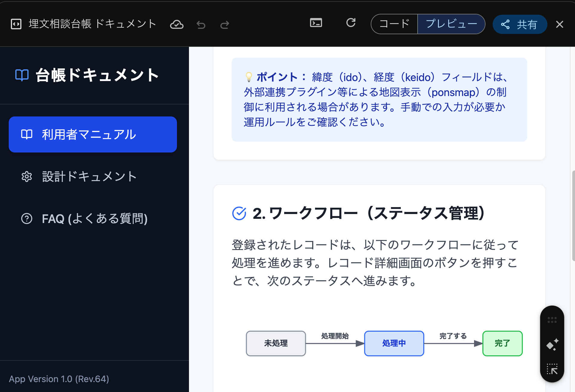Click the sparkle edit icon in floating toolbar

tap(552, 345)
